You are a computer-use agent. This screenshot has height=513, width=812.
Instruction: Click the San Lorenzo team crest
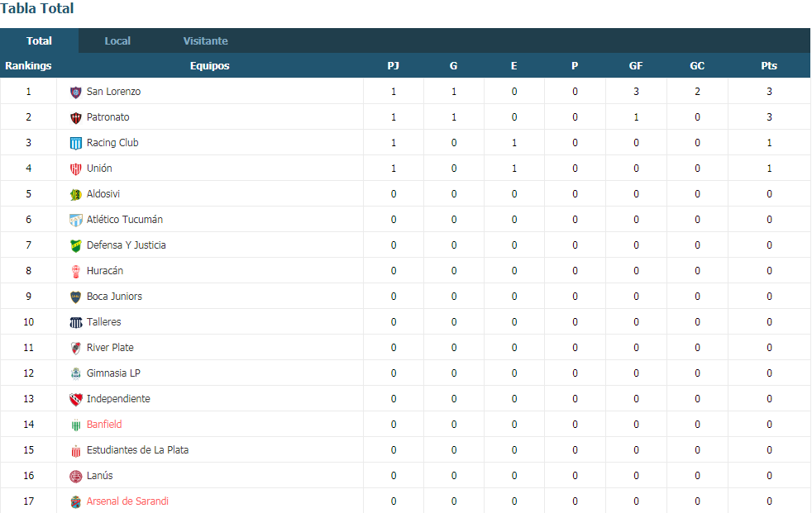pyautogui.click(x=75, y=92)
